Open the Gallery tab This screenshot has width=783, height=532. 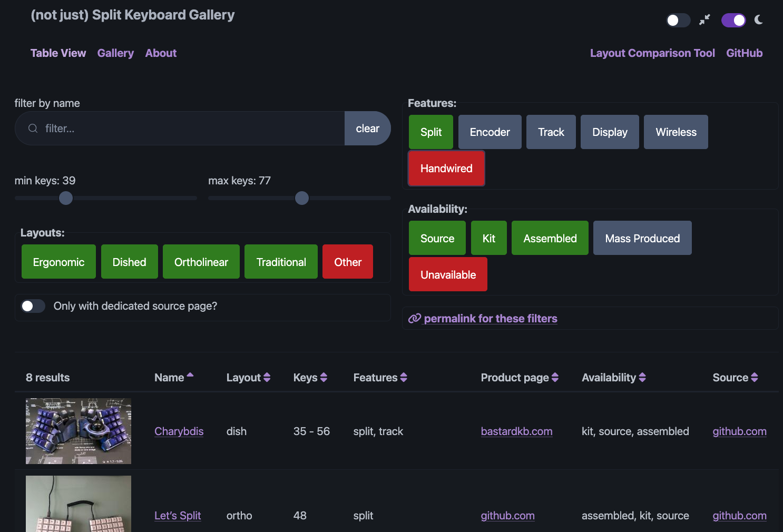(115, 53)
